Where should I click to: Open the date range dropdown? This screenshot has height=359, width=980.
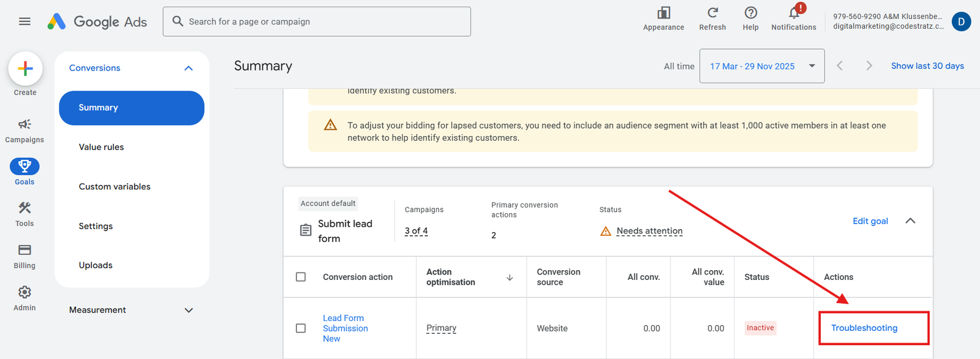(x=762, y=66)
